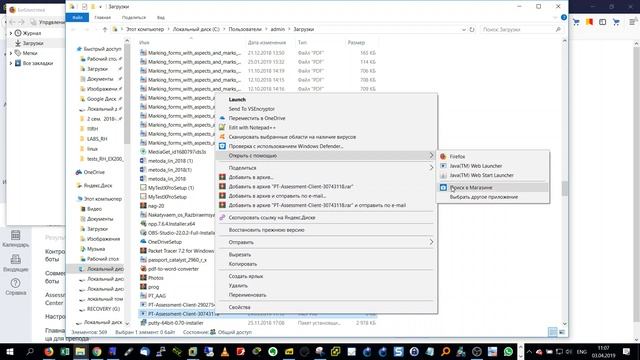
Task: Open Skype icon on the taskbar
Action: (398, 351)
